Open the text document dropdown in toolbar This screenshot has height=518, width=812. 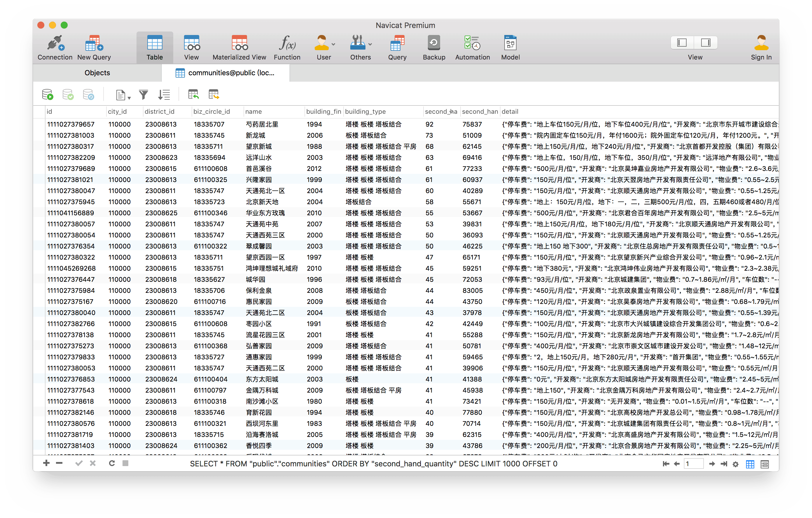(123, 95)
